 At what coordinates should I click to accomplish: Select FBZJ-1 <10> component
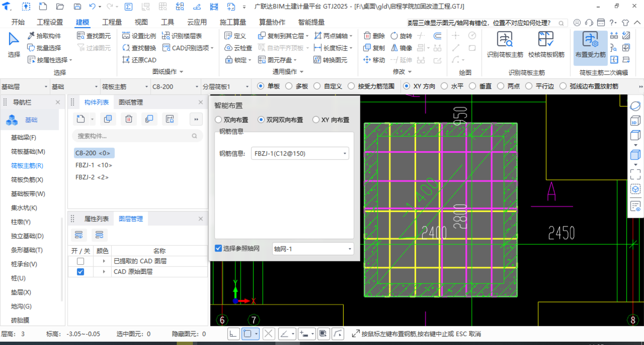click(94, 165)
